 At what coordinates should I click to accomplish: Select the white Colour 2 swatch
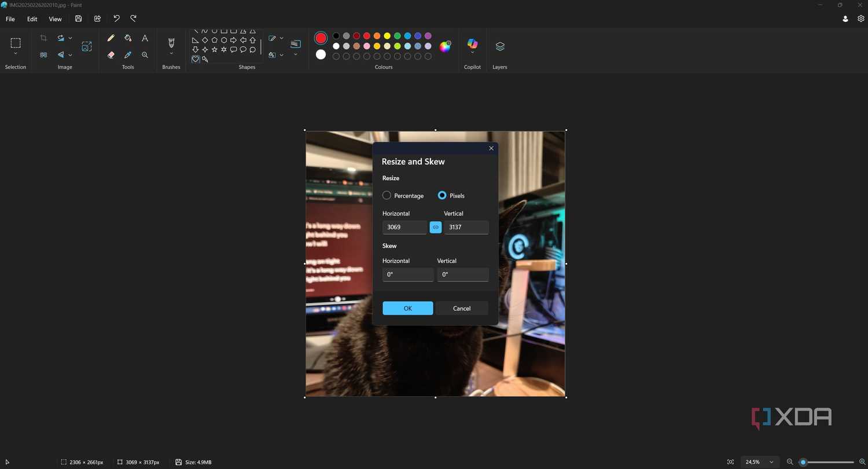321,54
